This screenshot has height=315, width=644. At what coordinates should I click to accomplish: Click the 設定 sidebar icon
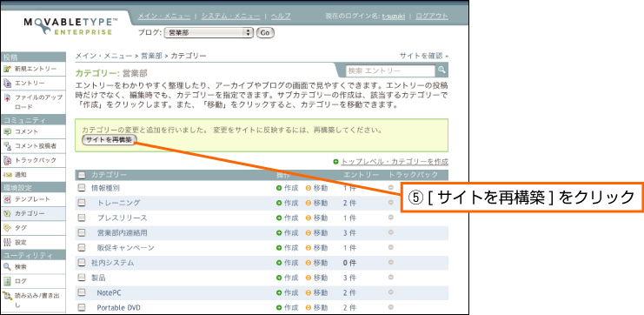pyautogui.click(x=7, y=242)
